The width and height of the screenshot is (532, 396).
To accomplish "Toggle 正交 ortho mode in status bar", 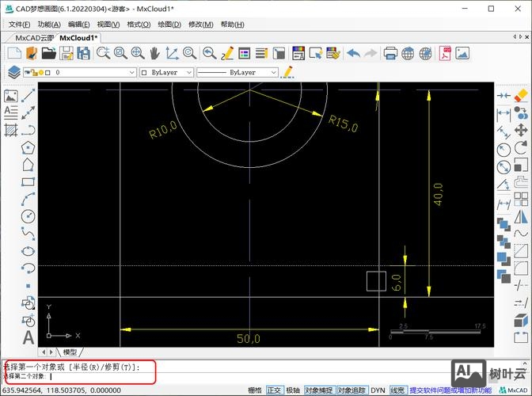I will pyautogui.click(x=274, y=390).
